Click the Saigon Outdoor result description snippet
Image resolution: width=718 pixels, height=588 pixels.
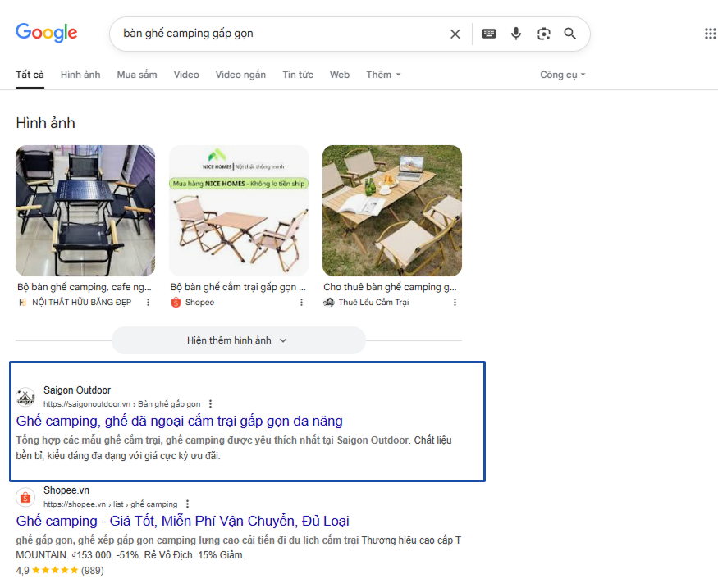(x=234, y=448)
